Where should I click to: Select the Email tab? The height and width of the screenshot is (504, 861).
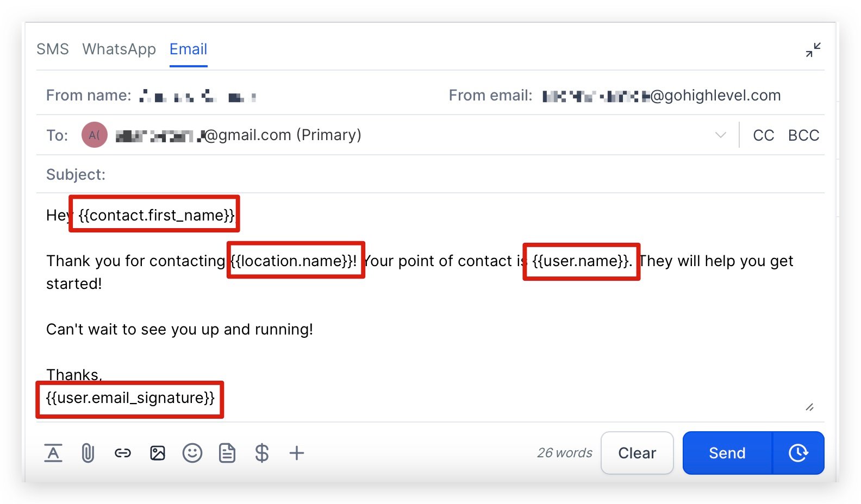pyautogui.click(x=188, y=49)
